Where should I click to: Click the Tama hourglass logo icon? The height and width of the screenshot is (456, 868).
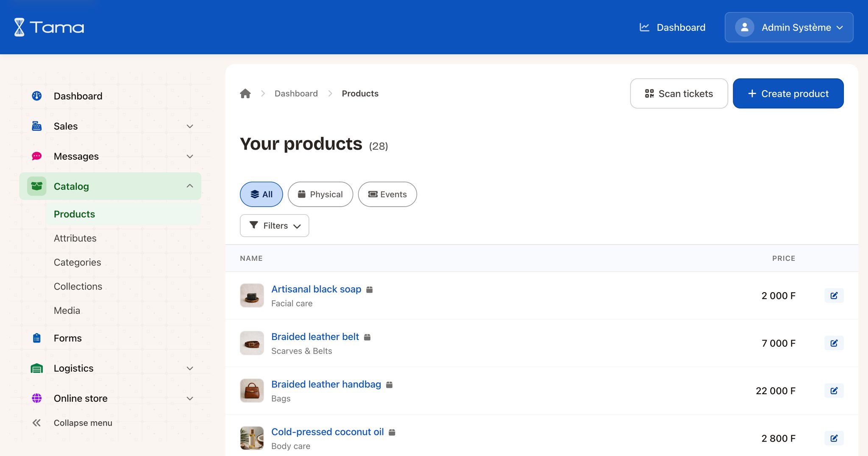click(x=19, y=27)
